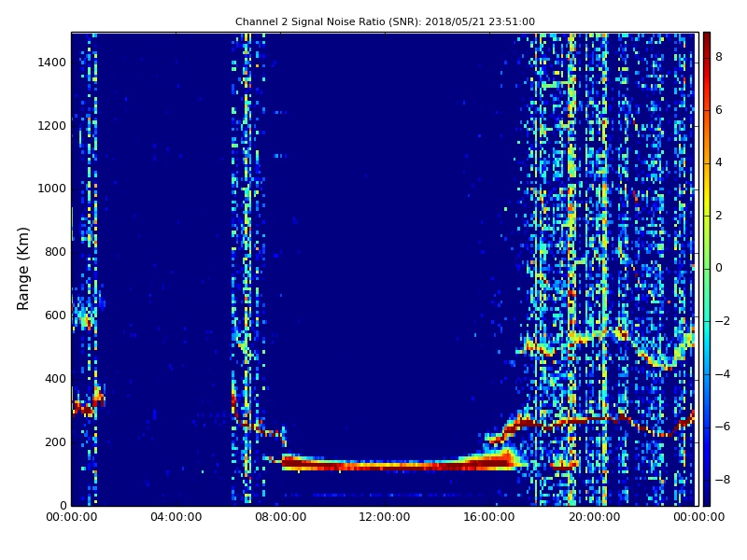The image size is (747, 560).
Task: Click the colorbar label −8
Action: coord(723,480)
